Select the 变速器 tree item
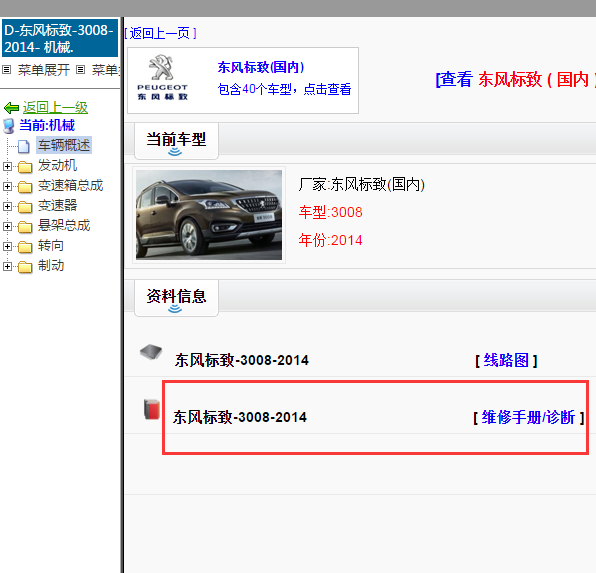Viewport: 596px width, 573px height. (x=57, y=206)
